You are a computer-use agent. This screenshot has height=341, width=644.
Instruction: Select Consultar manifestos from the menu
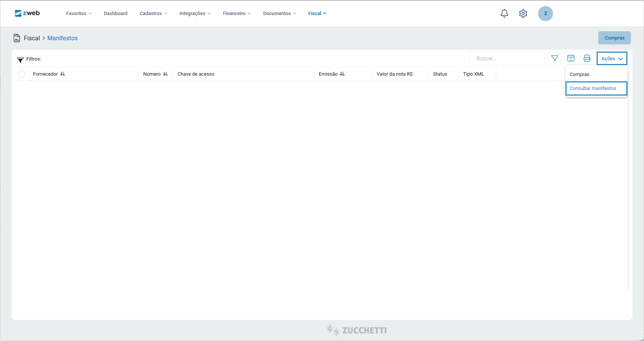pos(596,88)
